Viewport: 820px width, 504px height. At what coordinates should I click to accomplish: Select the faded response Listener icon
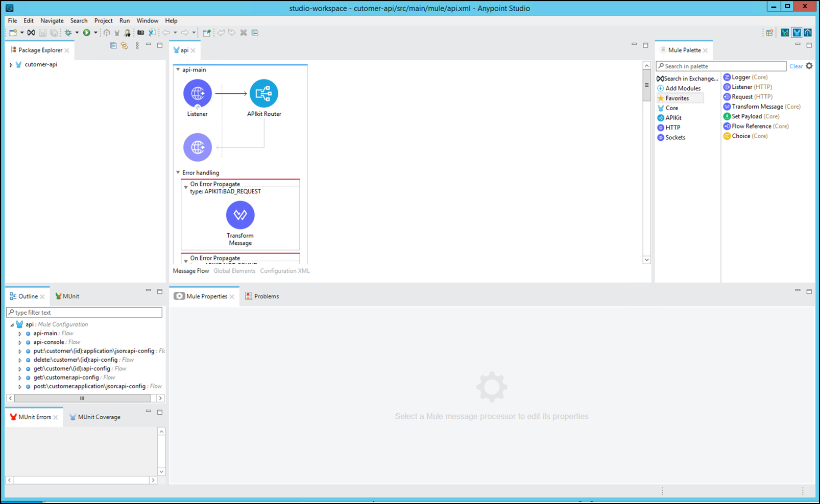click(198, 147)
